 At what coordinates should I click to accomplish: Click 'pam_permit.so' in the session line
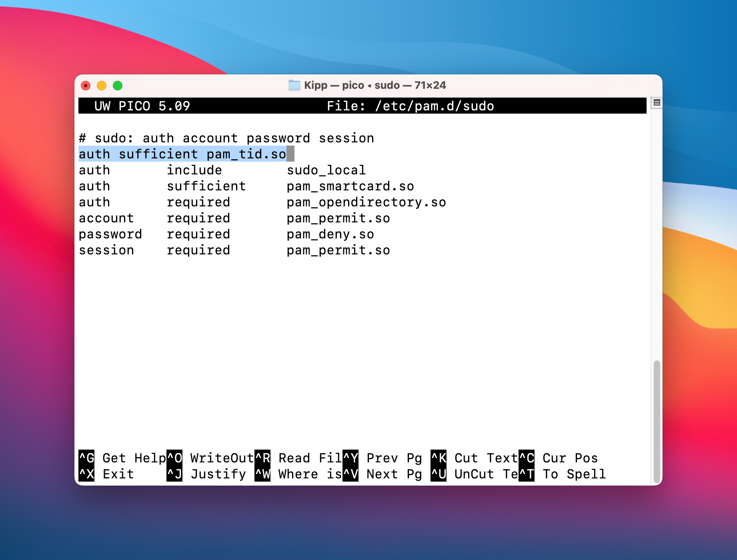click(338, 250)
